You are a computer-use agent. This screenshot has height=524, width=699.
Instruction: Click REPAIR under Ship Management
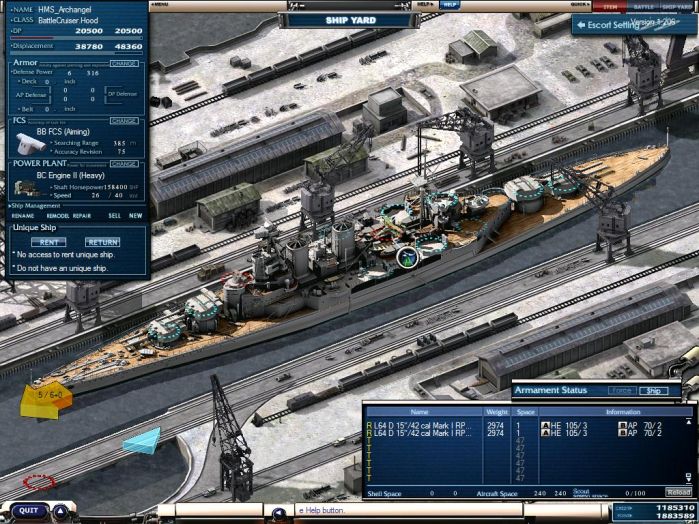(82, 216)
